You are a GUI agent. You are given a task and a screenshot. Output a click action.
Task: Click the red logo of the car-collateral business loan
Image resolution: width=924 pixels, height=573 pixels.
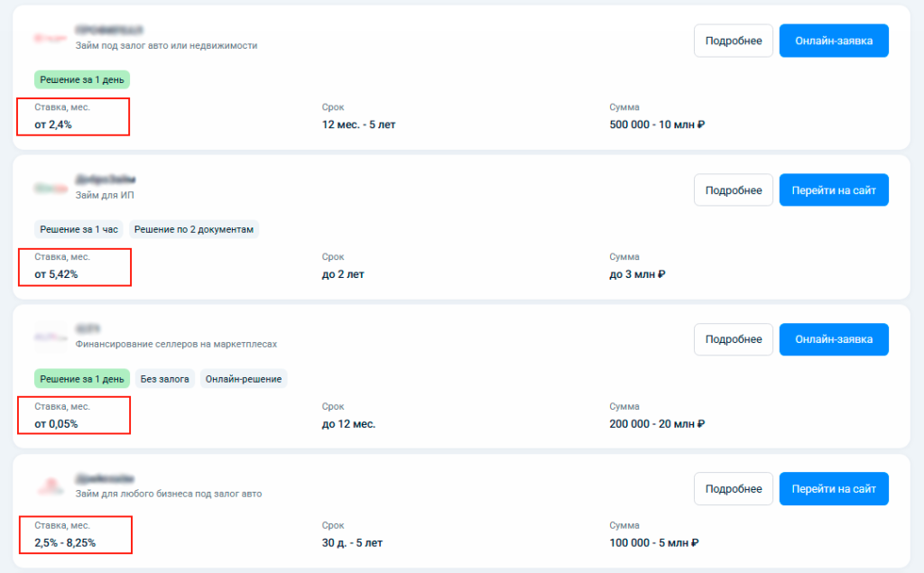[51, 486]
